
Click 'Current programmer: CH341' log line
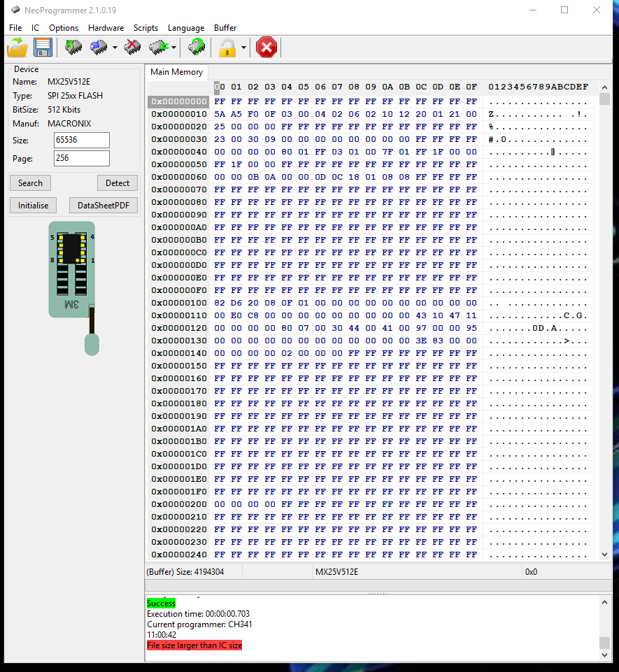point(199,624)
